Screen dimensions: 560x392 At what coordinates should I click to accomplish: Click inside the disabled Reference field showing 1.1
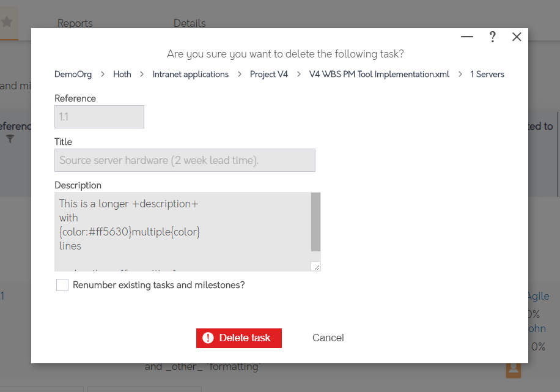point(99,117)
